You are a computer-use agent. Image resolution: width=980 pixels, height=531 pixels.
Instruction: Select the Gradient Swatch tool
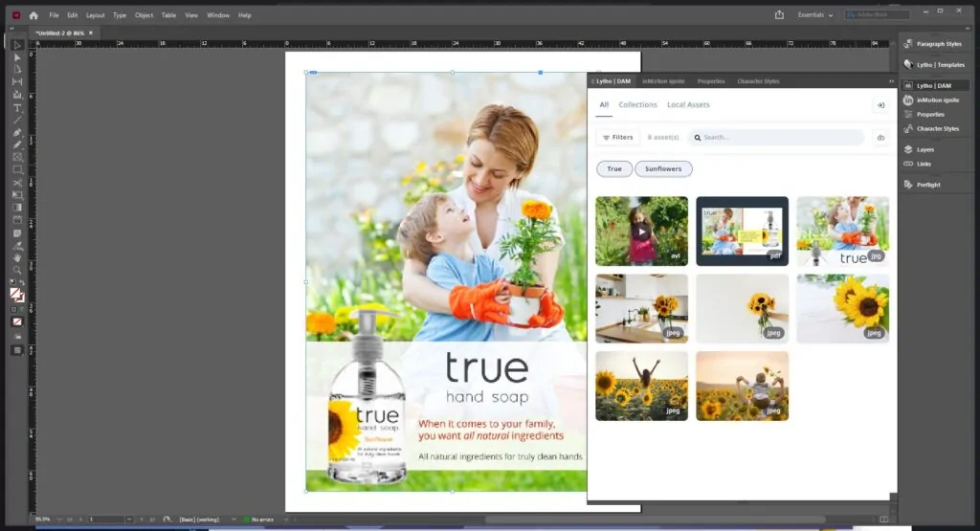17,208
